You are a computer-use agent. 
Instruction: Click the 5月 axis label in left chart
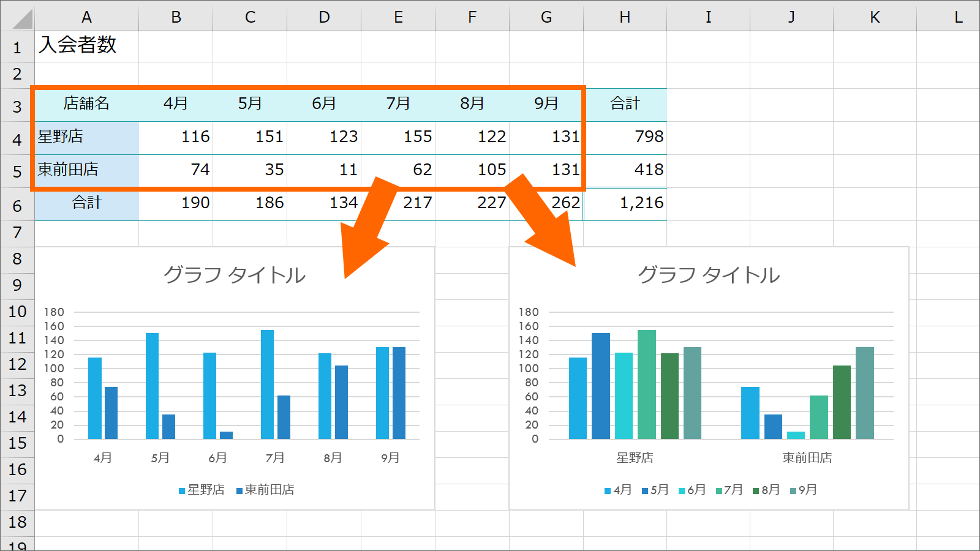(160, 458)
